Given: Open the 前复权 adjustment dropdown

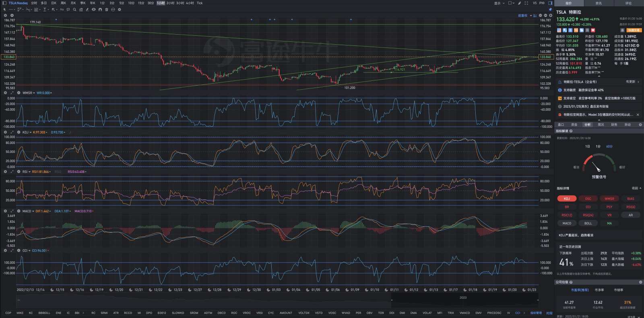Looking at the screenshot, I should click(525, 15).
